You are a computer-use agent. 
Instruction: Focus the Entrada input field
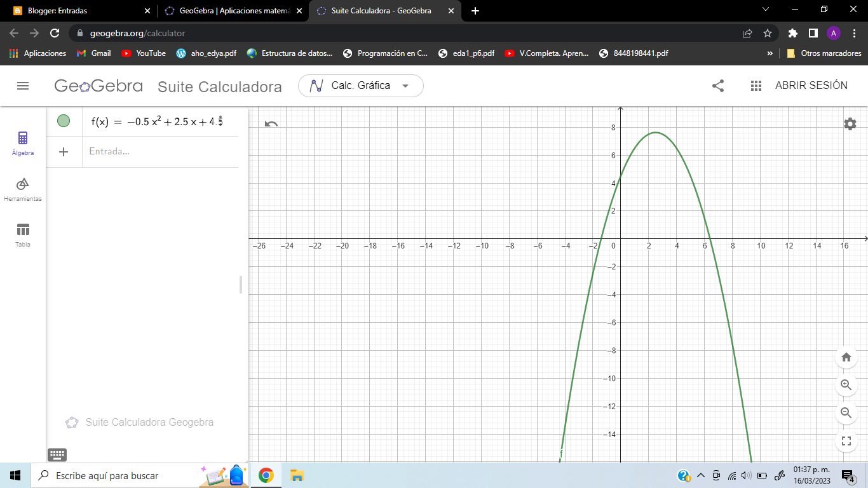[x=160, y=152]
